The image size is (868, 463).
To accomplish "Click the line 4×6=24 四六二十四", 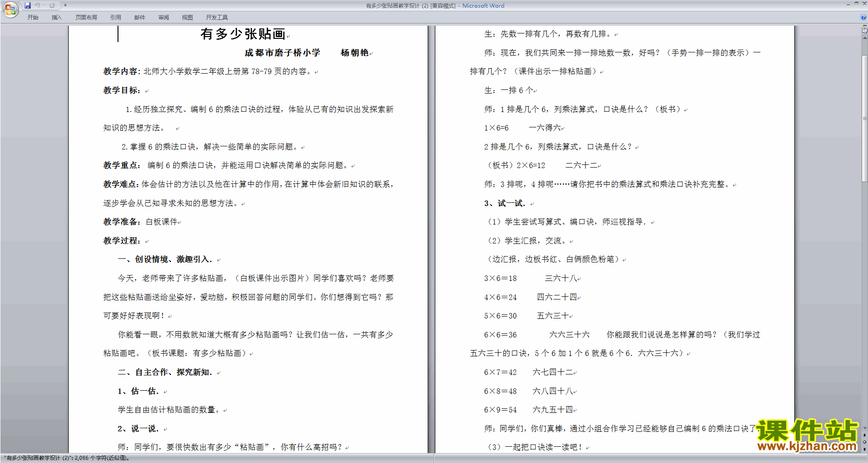I will click(530, 297).
